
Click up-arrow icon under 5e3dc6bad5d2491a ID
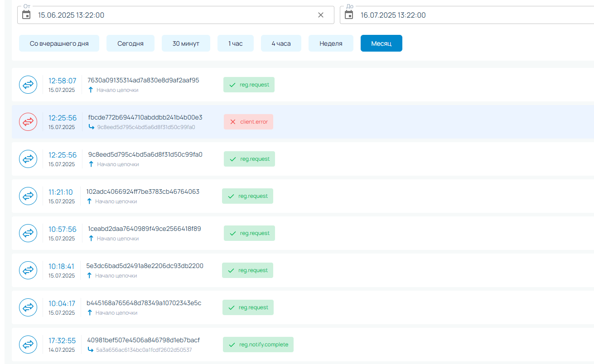pyautogui.click(x=89, y=276)
